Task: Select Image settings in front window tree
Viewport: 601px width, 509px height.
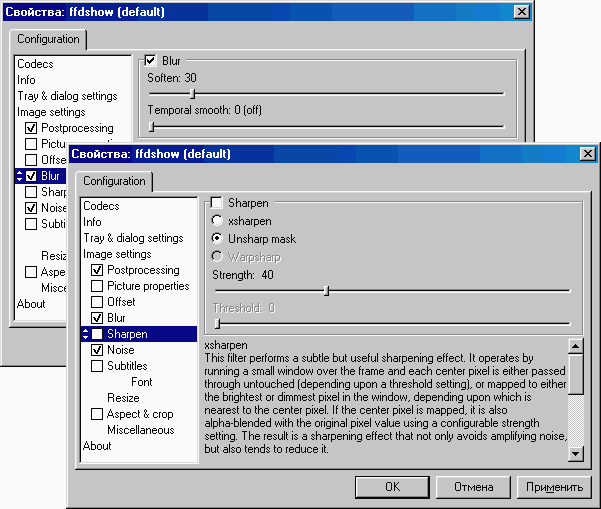Action: pyautogui.click(x=117, y=254)
